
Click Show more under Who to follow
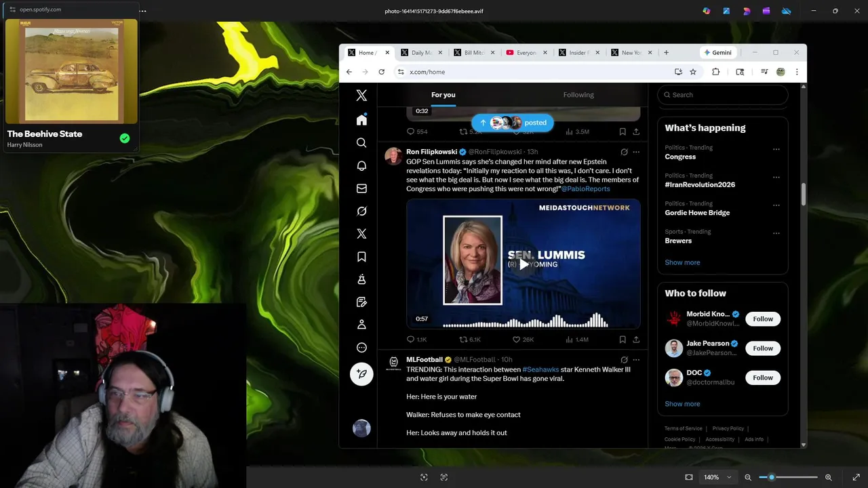click(x=682, y=404)
